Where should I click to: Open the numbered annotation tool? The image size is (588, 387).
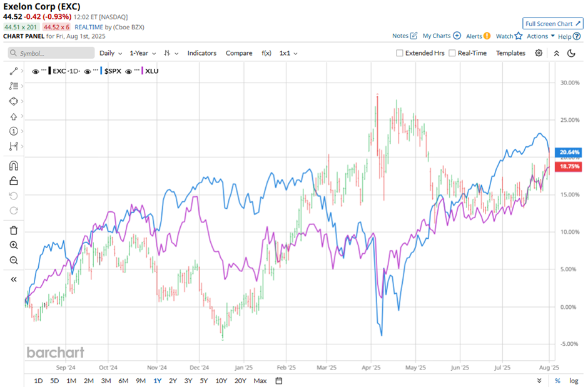point(14,131)
